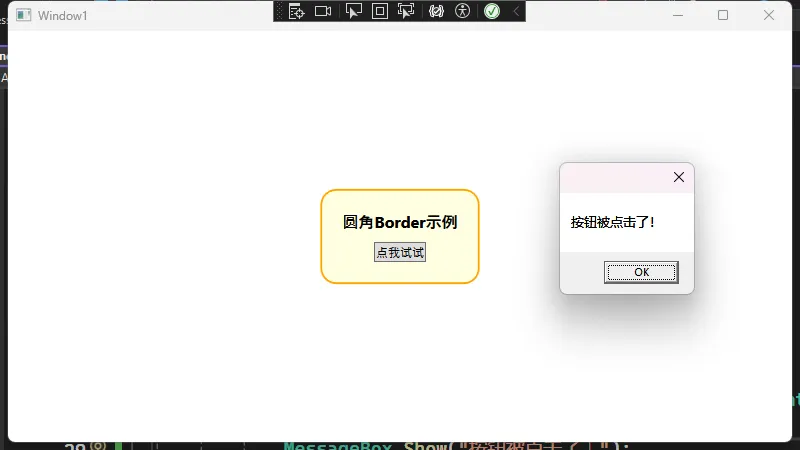Click the 按钮被点击了! message text
The height and width of the screenshot is (450, 800).
tap(613, 222)
